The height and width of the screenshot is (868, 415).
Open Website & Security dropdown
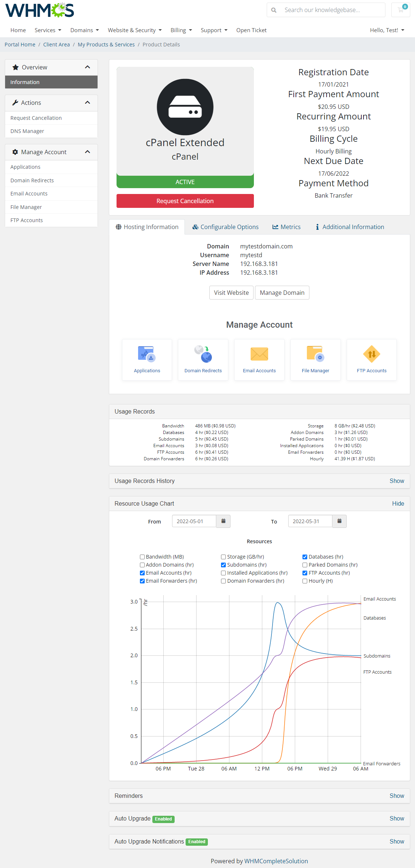[x=134, y=30]
